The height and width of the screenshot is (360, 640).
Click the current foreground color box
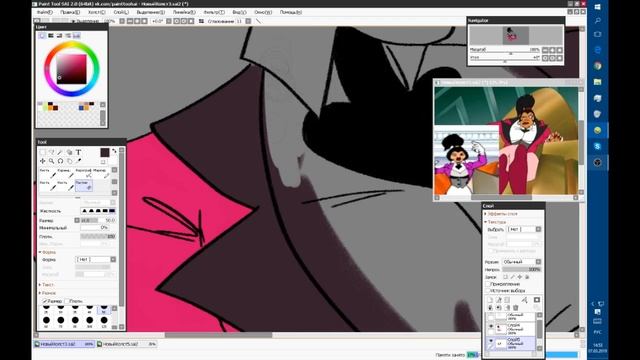pyautogui.click(x=105, y=152)
